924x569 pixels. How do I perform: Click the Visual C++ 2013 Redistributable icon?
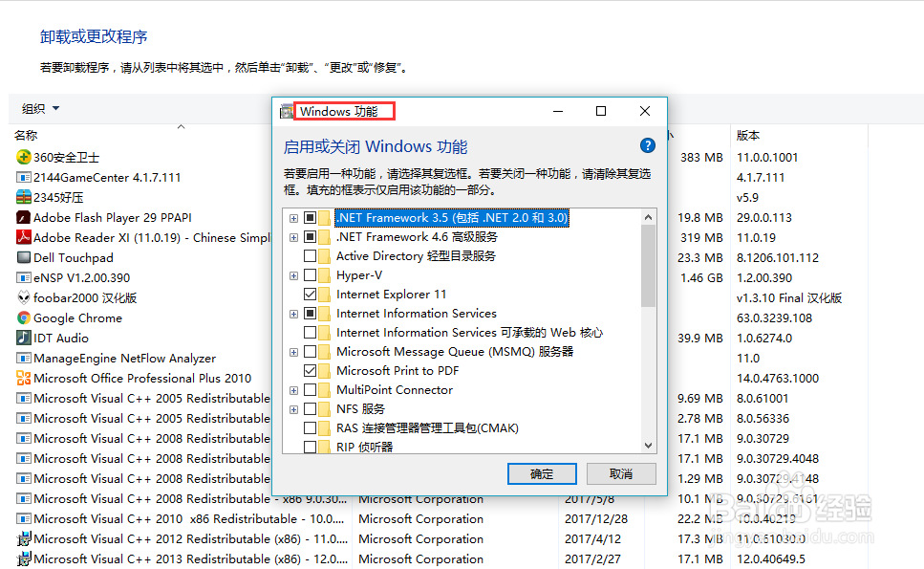tap(24, 558)
